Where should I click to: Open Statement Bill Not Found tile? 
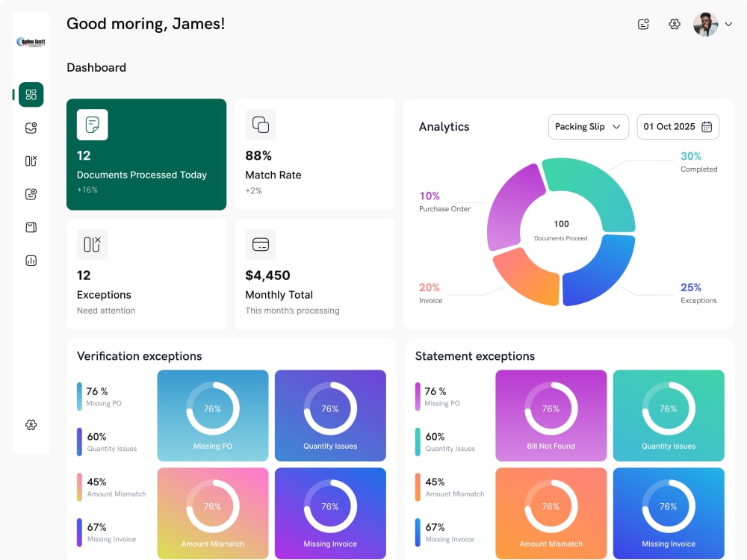click(x=551, y=415)
